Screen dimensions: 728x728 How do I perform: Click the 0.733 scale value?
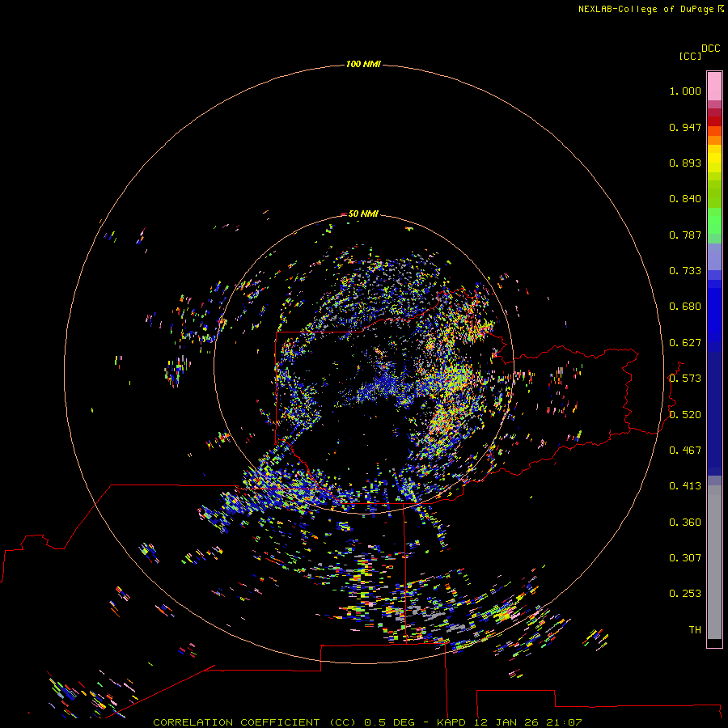(x=685, y=271)
